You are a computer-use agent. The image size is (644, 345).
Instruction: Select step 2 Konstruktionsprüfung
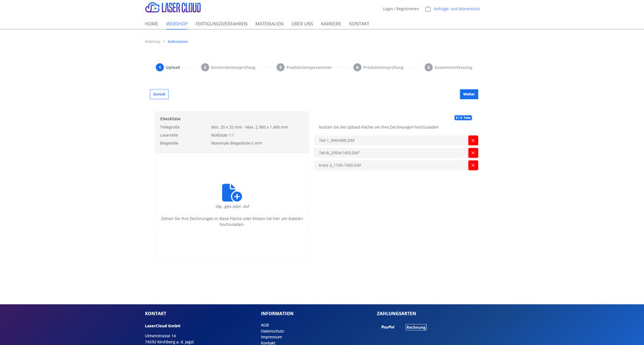[x=228, y=67]
